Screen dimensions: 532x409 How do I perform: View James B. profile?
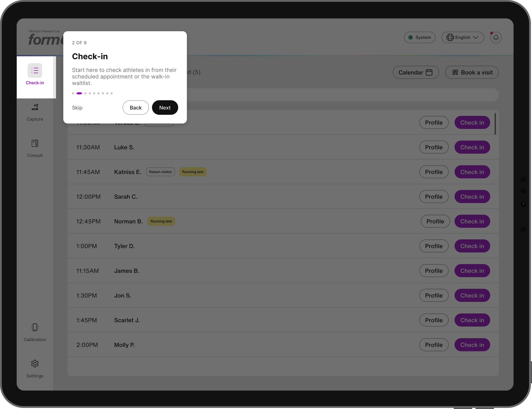[434, 271]
